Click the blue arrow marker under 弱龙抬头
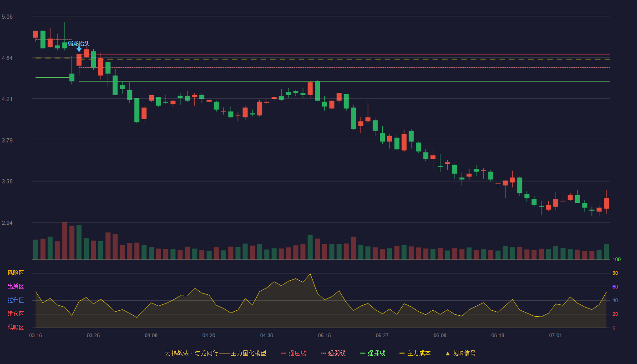Image resolution: width=637 pixels, height=364 pixels. [x=79, y=49]
